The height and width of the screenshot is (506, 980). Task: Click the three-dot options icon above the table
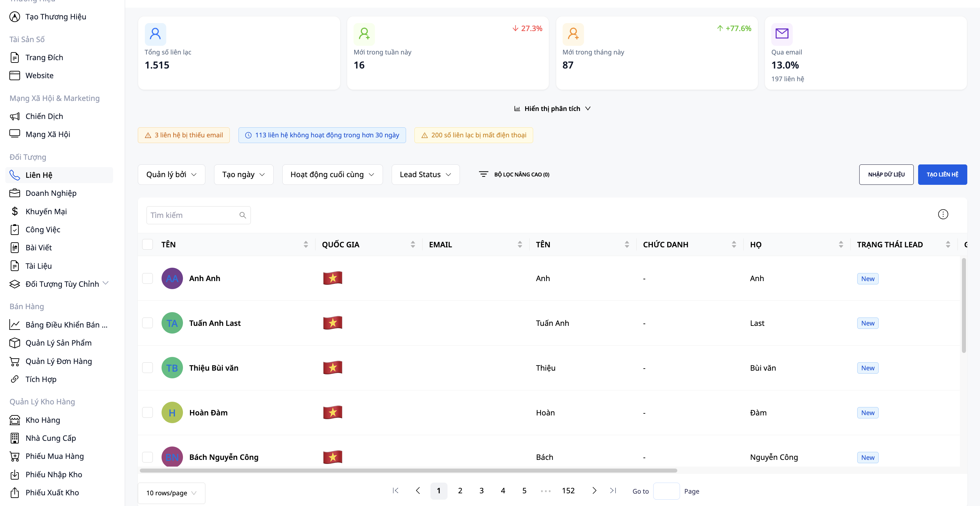(x=943, y=214)
